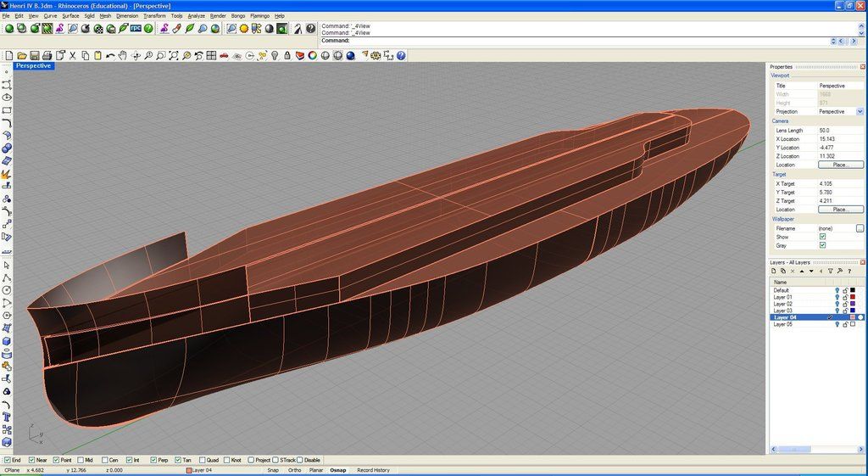Viewport: 868px width, 476px height.
Task: Save the model with the floppy disk icon
Action: click(x=34, y=55)
